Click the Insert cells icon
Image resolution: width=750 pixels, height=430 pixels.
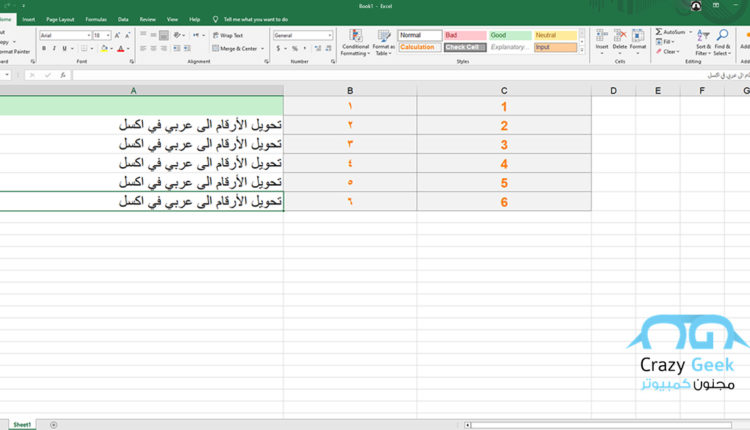(x=602, y=37)
